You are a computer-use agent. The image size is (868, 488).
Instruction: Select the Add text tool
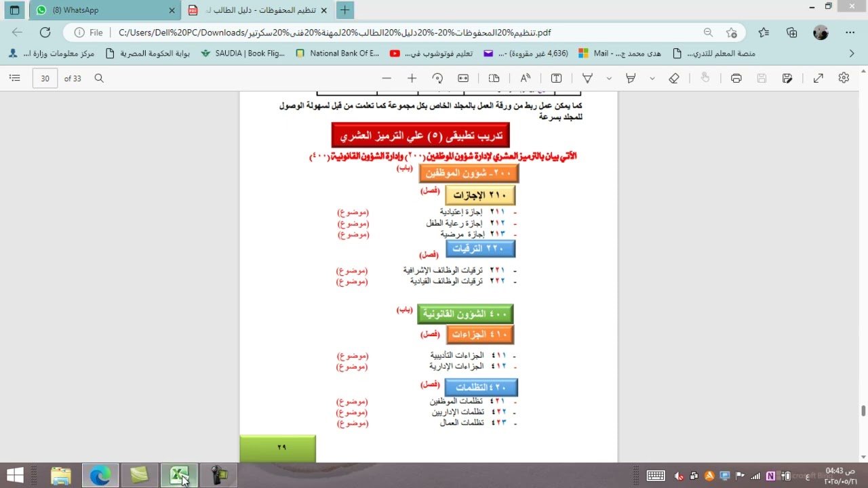[556, 78]
